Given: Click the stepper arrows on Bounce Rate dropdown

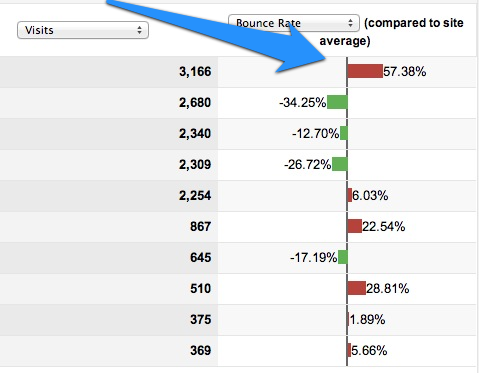Looking at the screenshot, I should [350, 23].
